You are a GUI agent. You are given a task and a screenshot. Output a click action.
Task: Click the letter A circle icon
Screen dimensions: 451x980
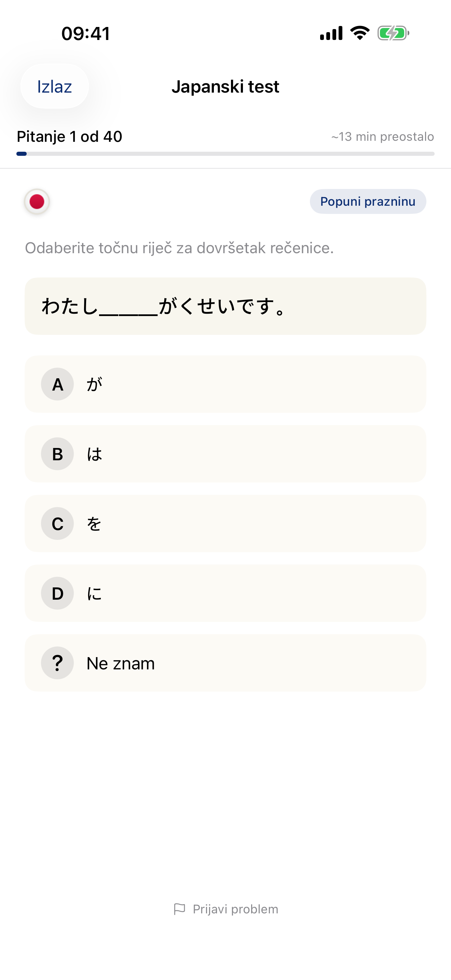(57, 384)
